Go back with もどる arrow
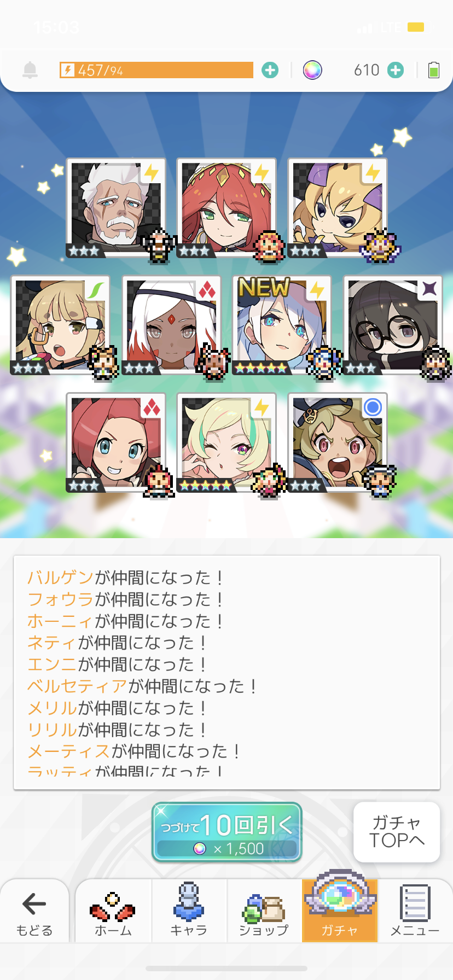 point(34,911)
